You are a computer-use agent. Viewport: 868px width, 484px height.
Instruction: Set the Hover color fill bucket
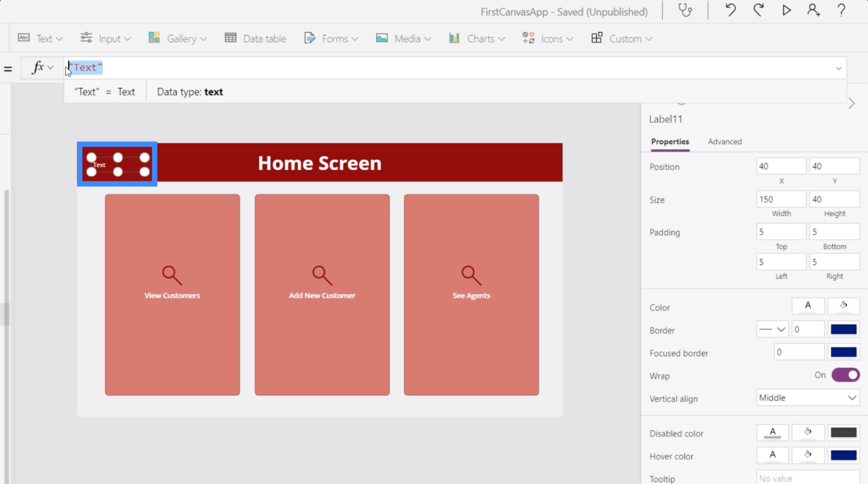808,455
